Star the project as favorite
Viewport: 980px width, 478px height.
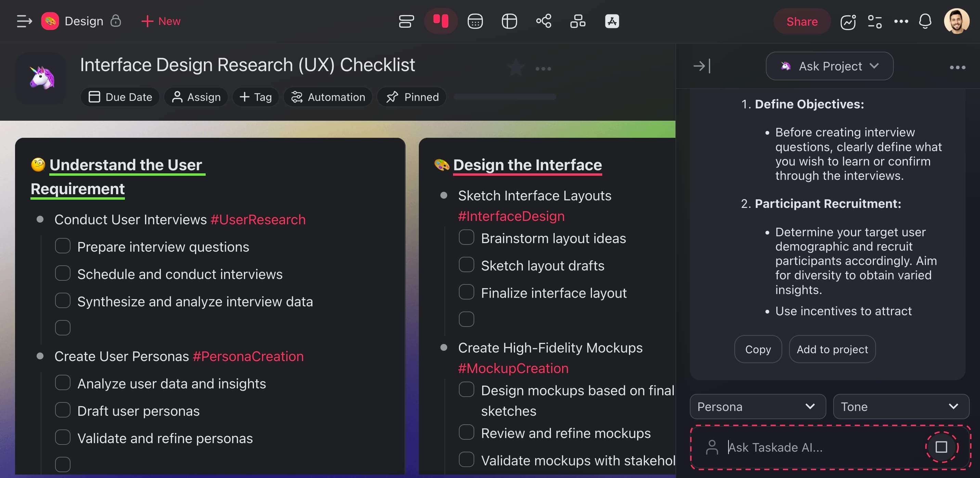pyautogui.click(x=516, y=68)
